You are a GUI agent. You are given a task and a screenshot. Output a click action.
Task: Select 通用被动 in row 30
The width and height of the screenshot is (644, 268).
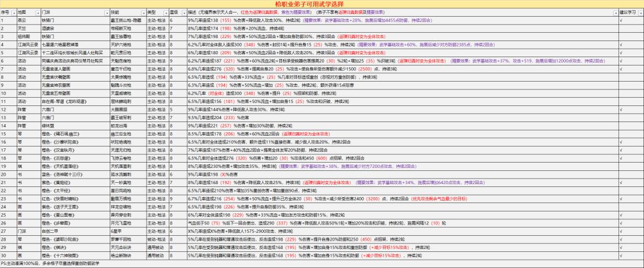coord(157,255)
